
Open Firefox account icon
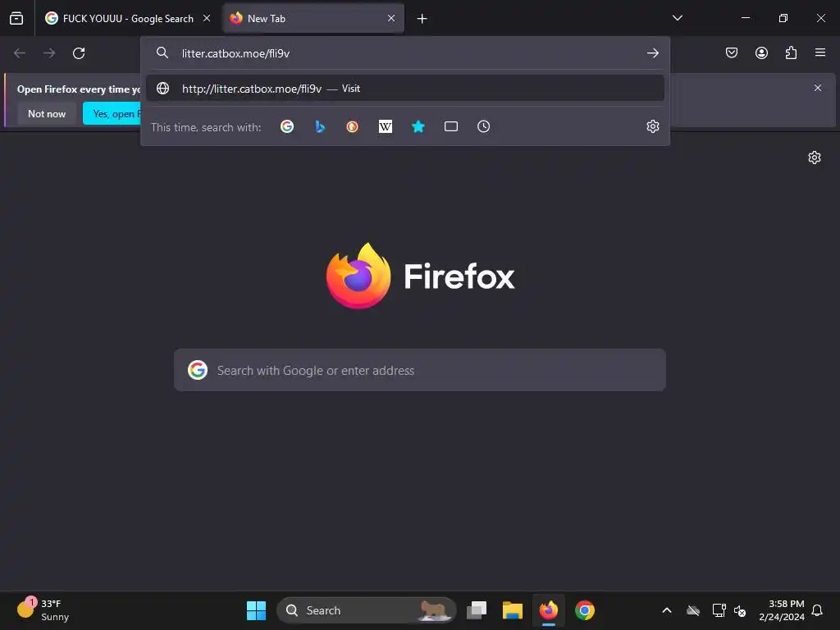pos(761,52)
